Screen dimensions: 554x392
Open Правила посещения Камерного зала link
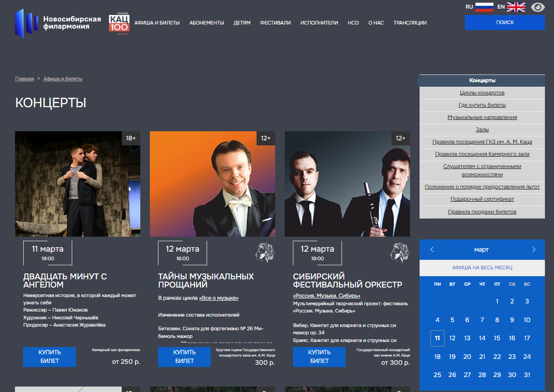482,154
